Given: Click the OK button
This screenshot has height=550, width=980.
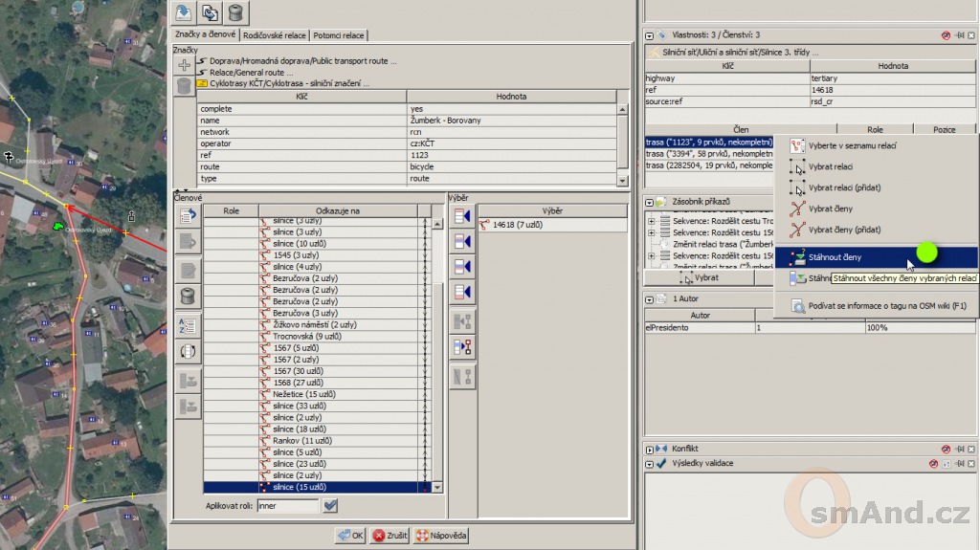Looking at the screenshot, I should [x=350, y=536].
